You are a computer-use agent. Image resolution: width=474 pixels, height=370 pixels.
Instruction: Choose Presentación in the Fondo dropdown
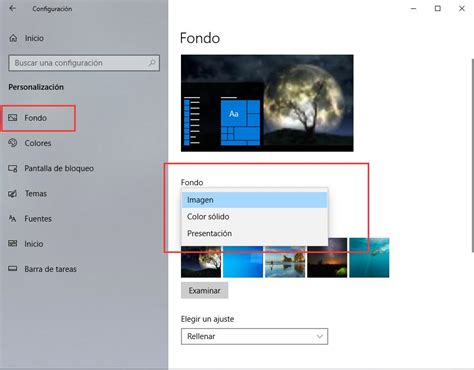(254, 233)
